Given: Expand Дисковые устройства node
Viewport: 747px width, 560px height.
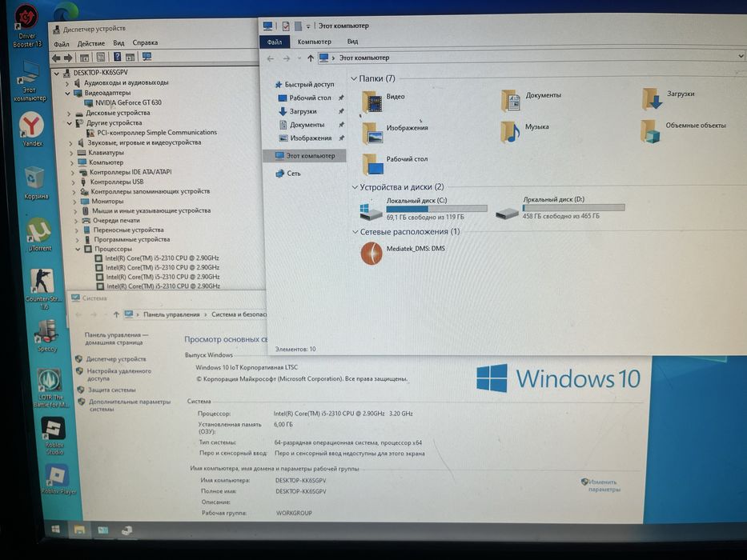Looking at the screenshot, I should (x=69, y=114).
